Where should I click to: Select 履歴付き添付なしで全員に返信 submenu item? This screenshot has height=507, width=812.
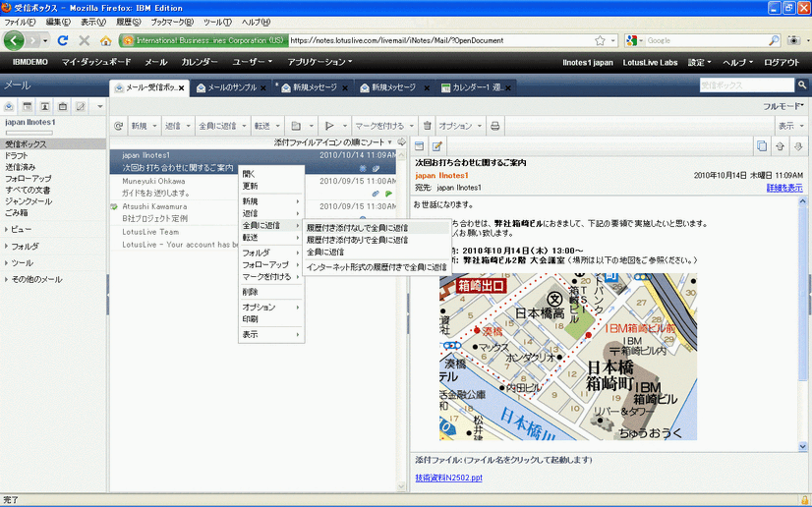point(377,228)
